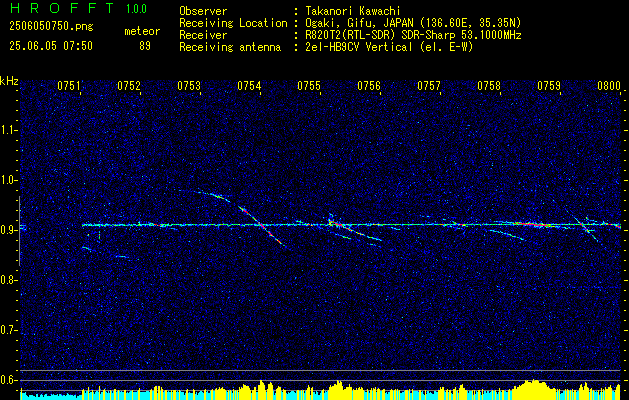Click the 0759 time marker
The image size is (629, 400).
coord(549,85)
